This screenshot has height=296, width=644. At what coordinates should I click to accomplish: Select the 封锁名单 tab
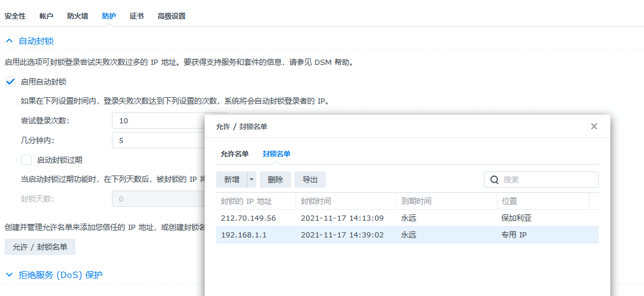(x=276, y=154)
